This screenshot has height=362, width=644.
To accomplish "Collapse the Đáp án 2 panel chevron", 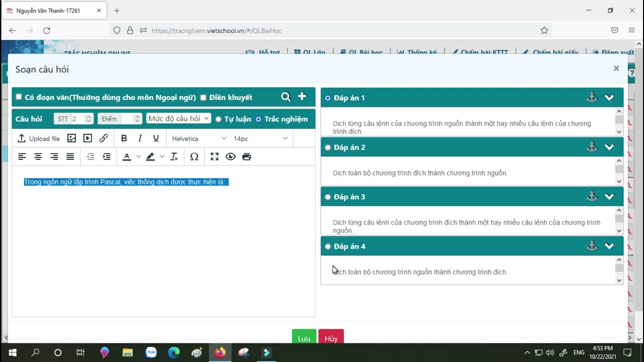I will tap(609, 147).
